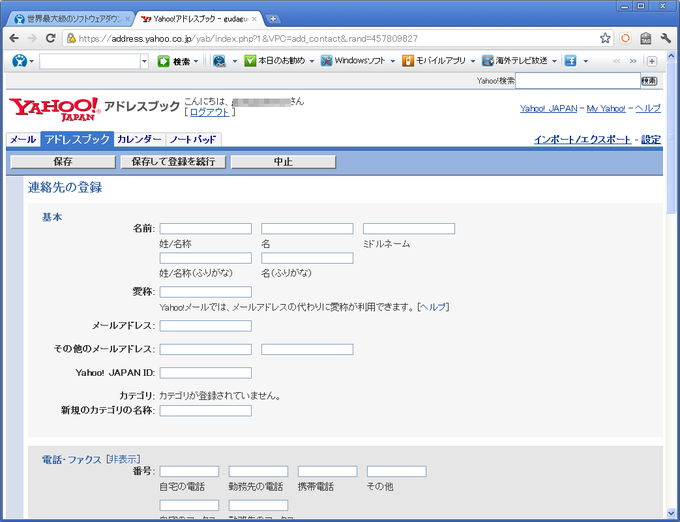The height and width of the screenshot is (522, 680).
Task: Select the Yahoo!アドレスブック browser tab
Action: [x=199, y=19]
